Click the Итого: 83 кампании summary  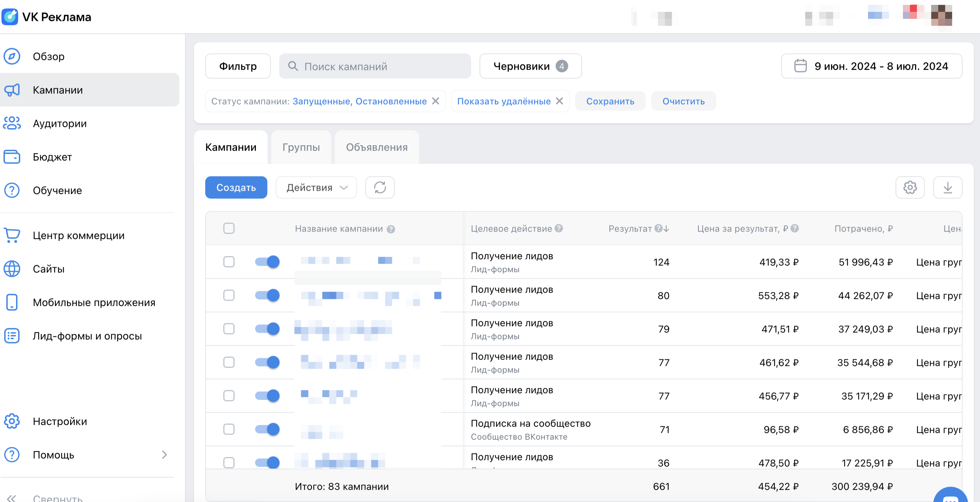tap(342, 486)
